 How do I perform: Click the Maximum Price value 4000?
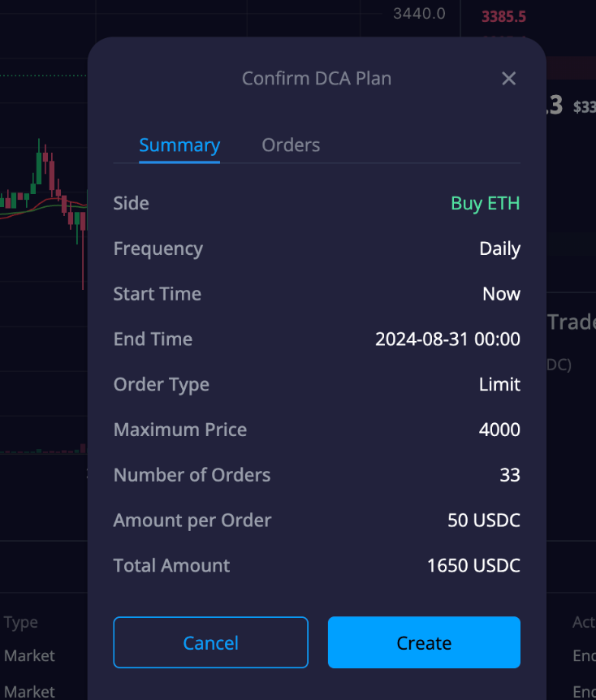(x=499, y=430)
